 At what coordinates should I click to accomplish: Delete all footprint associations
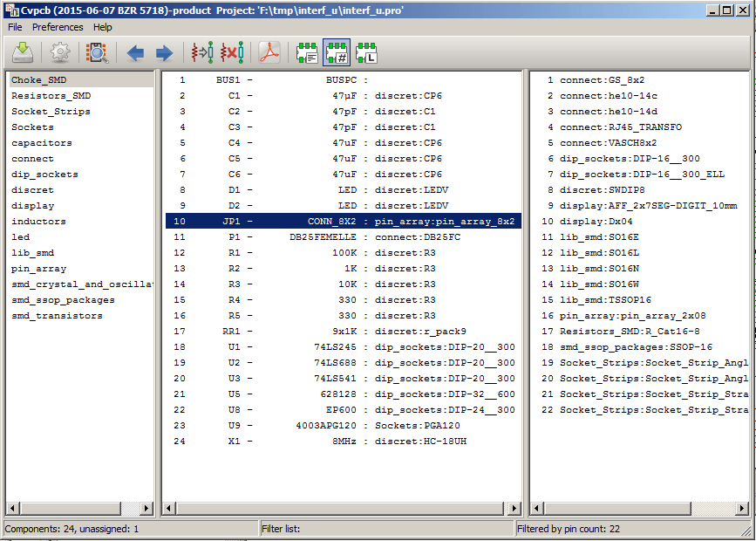232,53
